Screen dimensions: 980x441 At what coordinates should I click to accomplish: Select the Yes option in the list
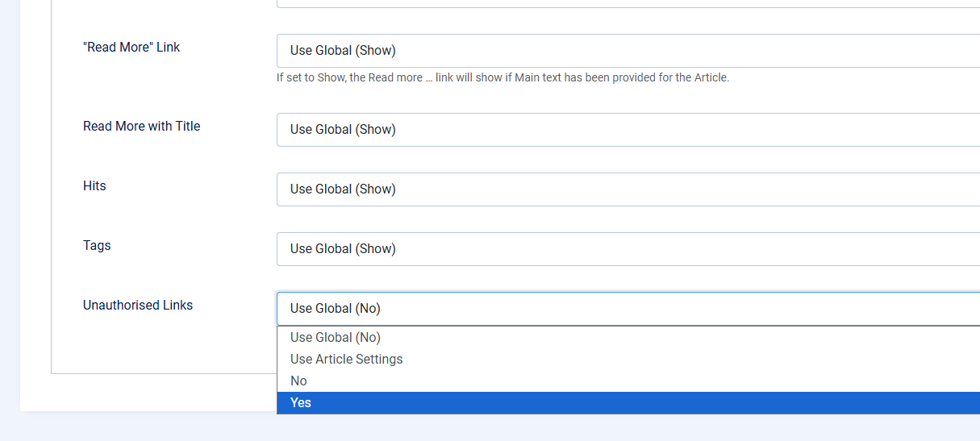click(x=628, y=403)
